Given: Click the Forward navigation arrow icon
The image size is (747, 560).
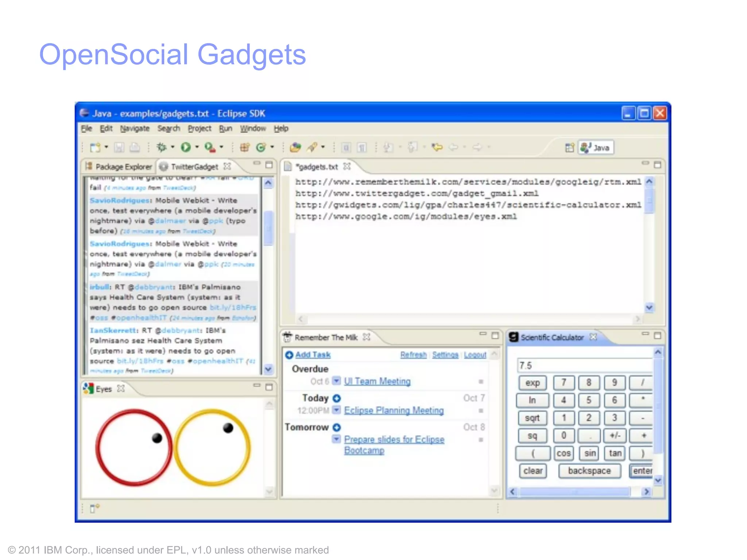Looking at the screenshot, I should pos(477,147).
